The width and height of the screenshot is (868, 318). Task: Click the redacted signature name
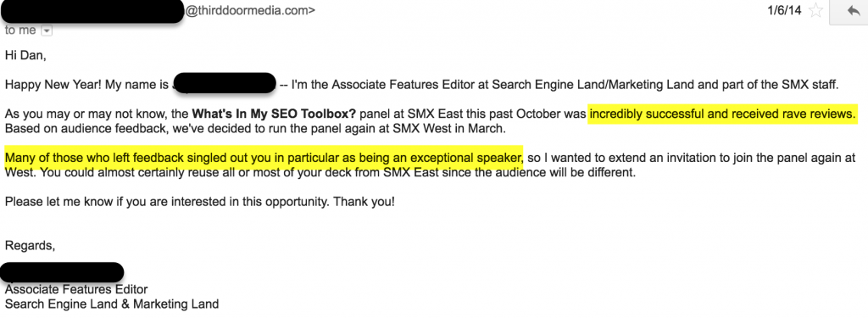pyautogui.click(x=61, y=272)
